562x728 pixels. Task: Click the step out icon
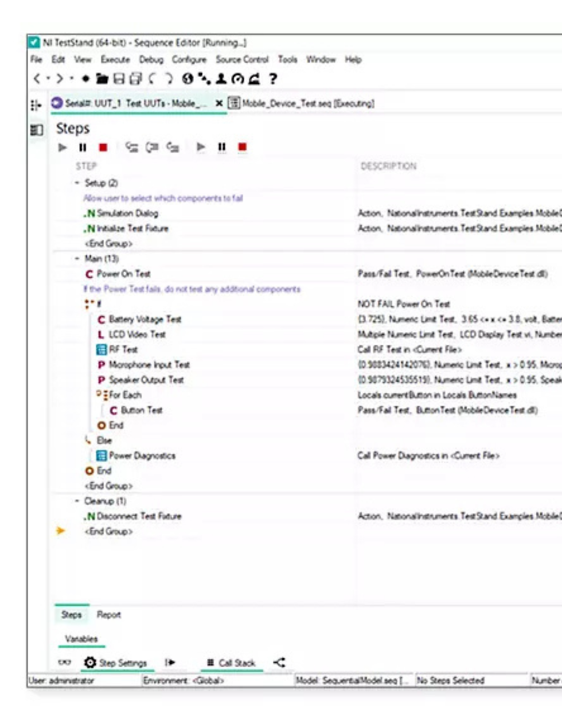173,147
